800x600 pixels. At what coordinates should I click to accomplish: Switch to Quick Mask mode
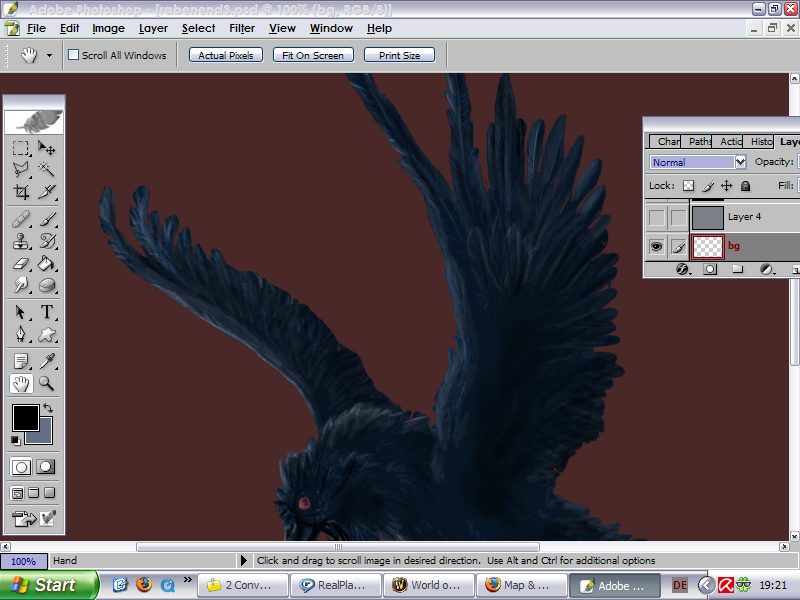pos(46,467)
